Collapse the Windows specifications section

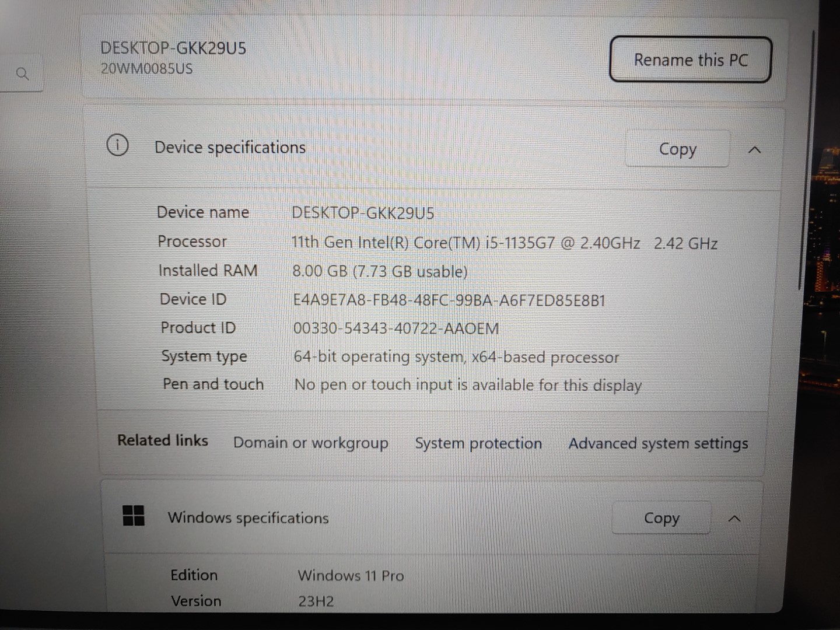pyautogui.click(x=735, y=519)
